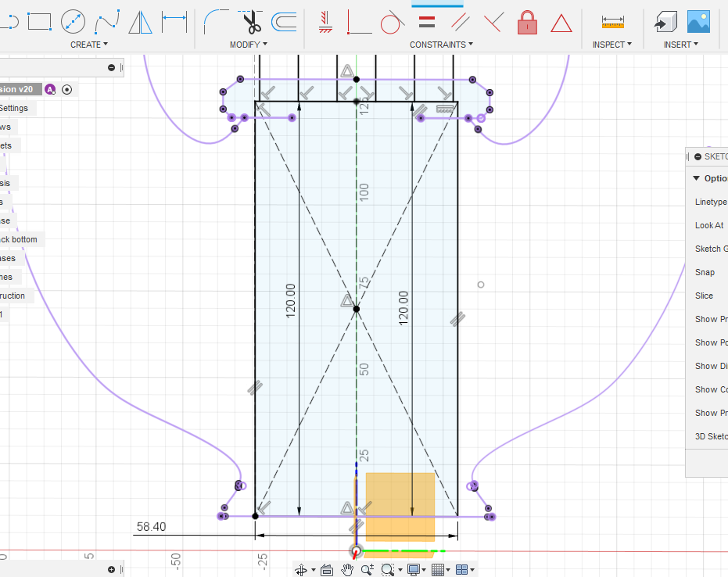Select the Orbit navigation tool
This screenshot has width=728, height=577.
click(x=301, y=570)
